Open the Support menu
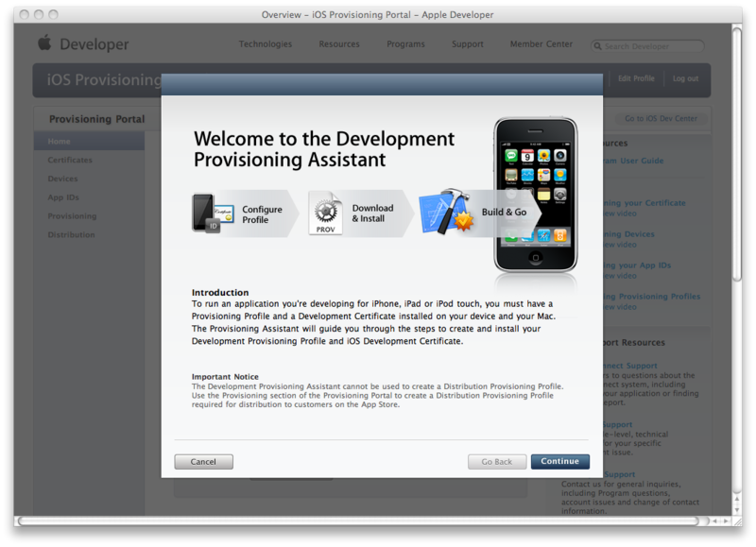This screenshot has height=547, width=756. click(467, 43)
